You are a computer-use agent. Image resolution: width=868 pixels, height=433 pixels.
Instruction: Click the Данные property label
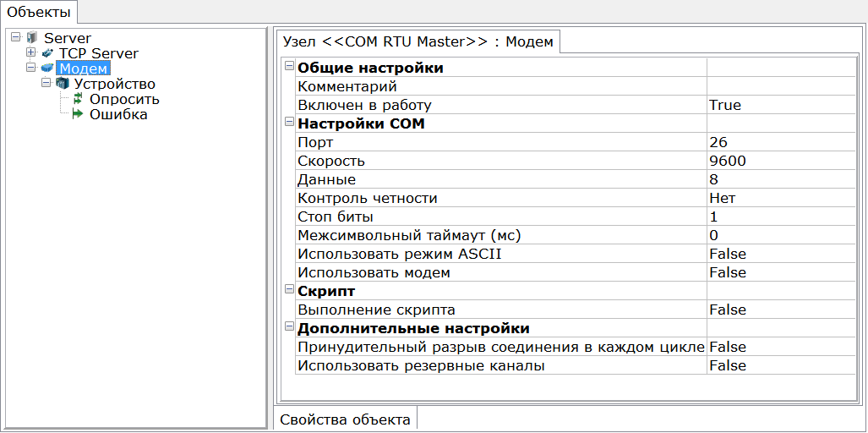[326, 179]
